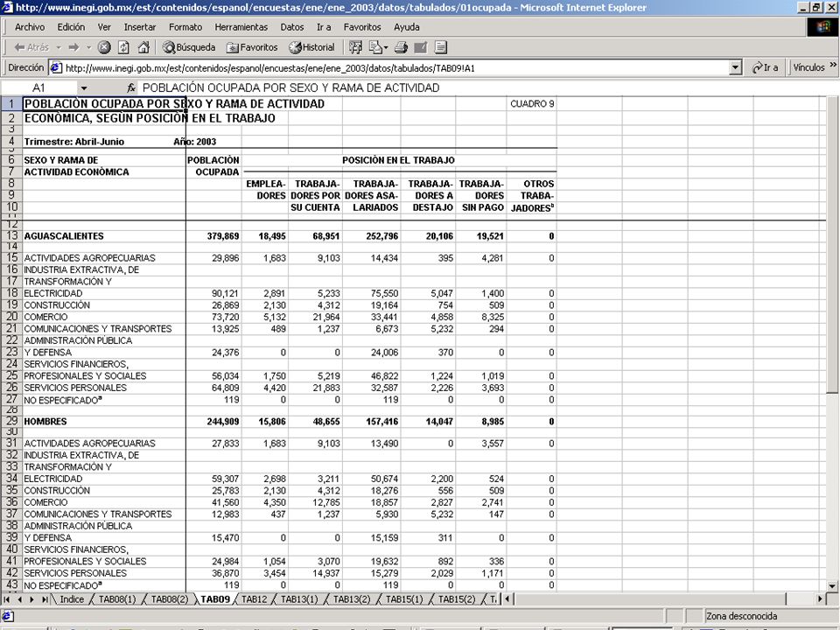Click the Name Box showing A1
The image size is (840, 630).
tap(39, 87)
